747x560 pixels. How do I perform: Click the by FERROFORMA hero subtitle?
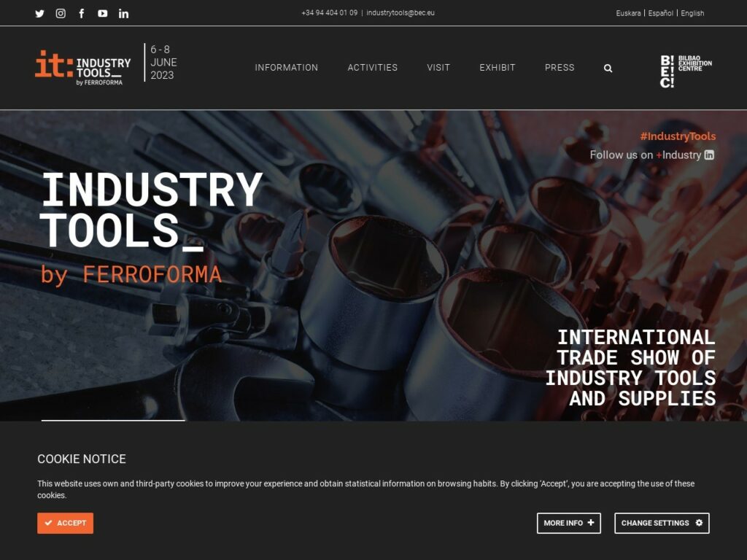point(131,275)
